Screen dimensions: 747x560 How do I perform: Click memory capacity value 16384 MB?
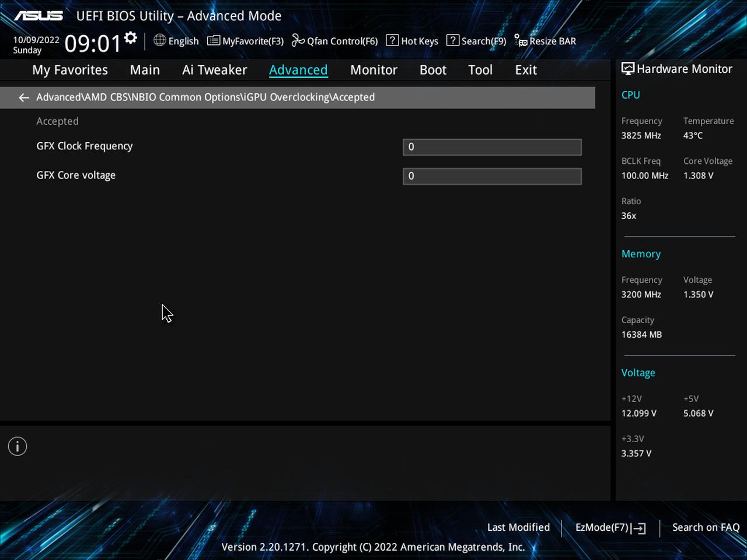coord(641,335)
